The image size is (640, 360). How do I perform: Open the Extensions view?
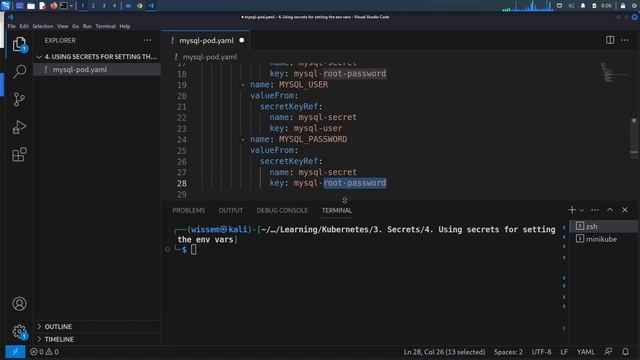pos(19,155)
